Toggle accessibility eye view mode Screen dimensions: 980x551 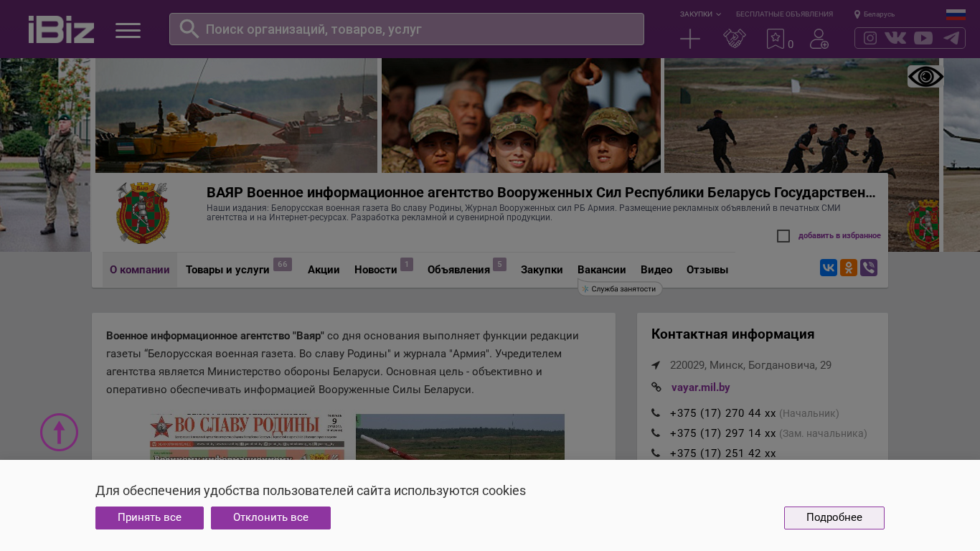(x=925, y=77)
